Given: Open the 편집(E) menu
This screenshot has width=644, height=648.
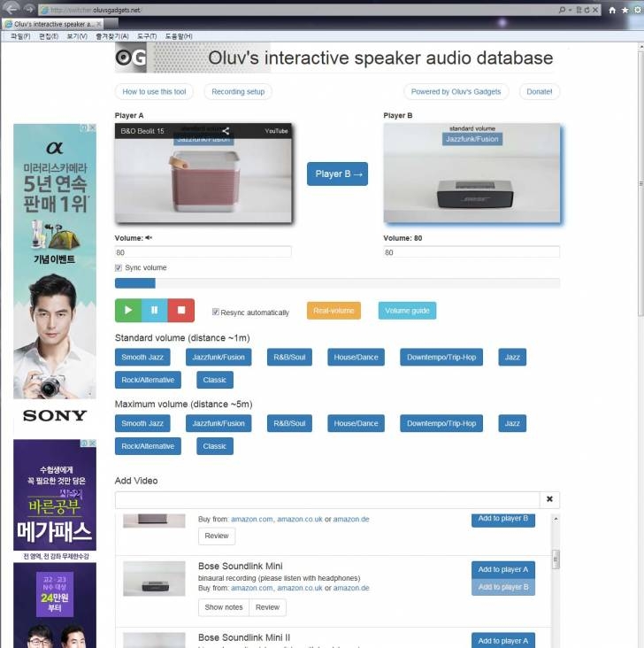Looking at the screenshot, I should [x=49, y=36].
